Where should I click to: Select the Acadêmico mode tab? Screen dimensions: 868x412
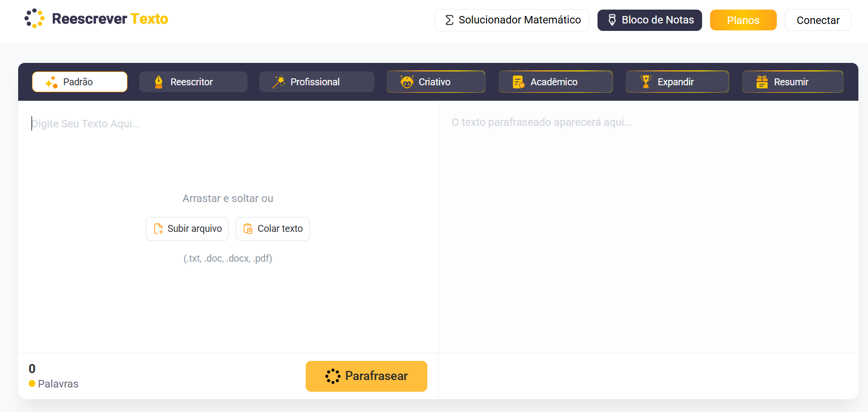pyautogui.click(x=555, y=82)
